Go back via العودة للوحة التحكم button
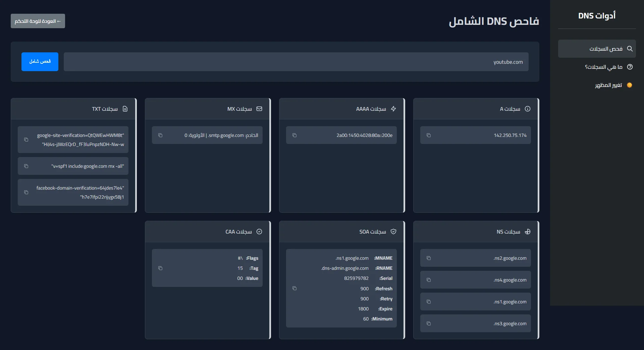This screenshot has height=350, width=644. point(38,21)
